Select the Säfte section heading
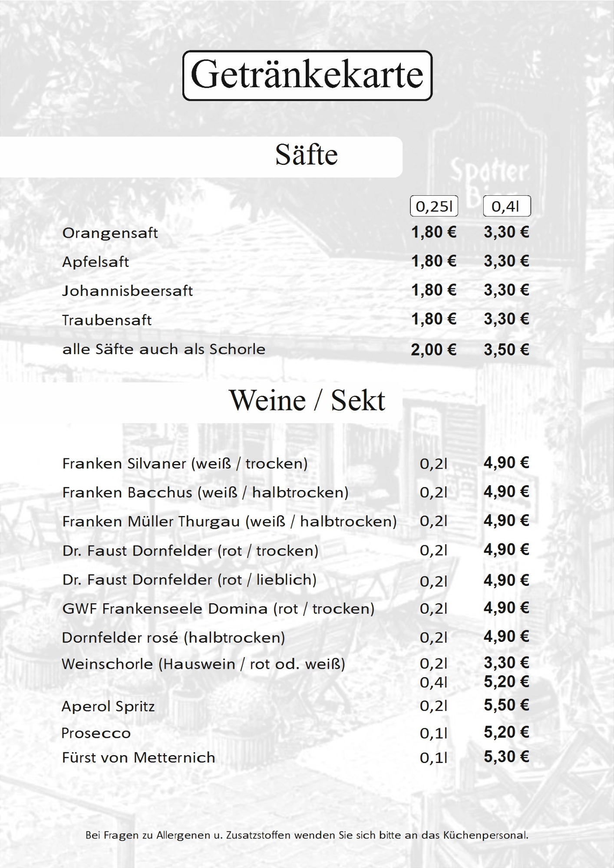The width and height of the screenshot is (614, 868). [307, 155]
